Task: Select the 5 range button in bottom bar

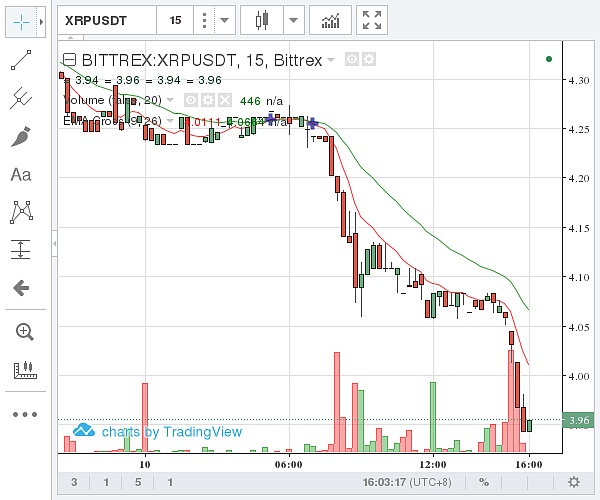Action: (x=137, y=482)
